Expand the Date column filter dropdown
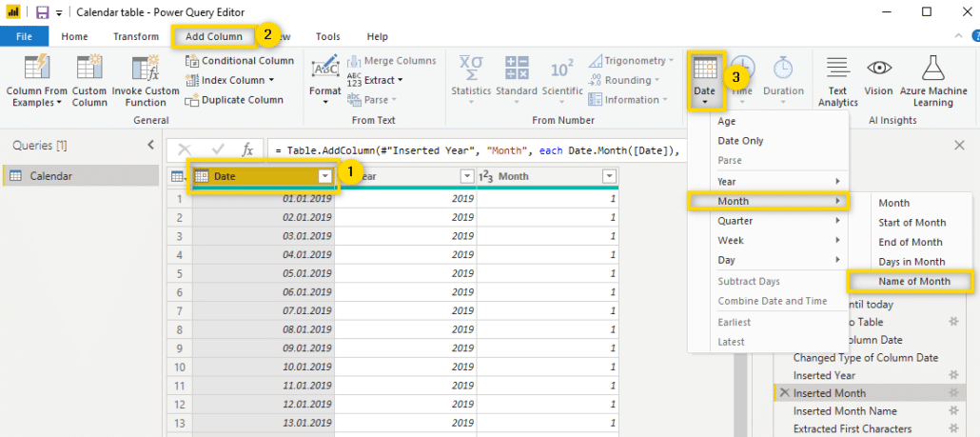Screen dimensions: 980x437 (325, 176)
